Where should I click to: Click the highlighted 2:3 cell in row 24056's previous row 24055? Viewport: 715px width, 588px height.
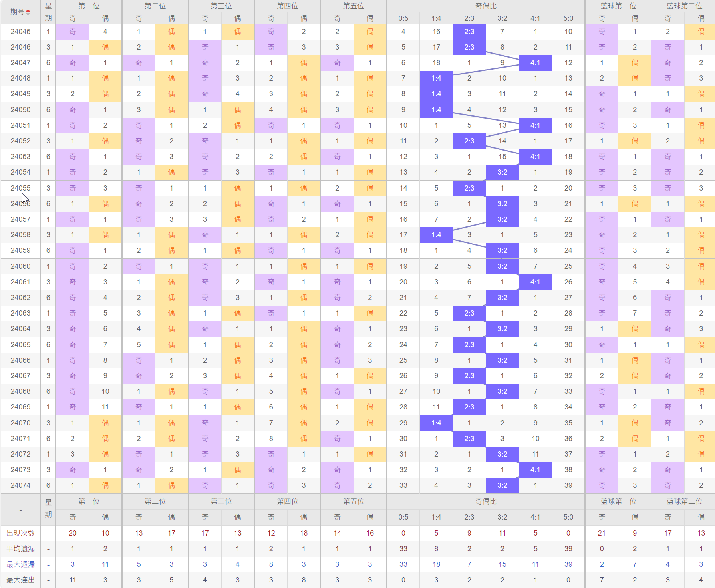[469, 188]
